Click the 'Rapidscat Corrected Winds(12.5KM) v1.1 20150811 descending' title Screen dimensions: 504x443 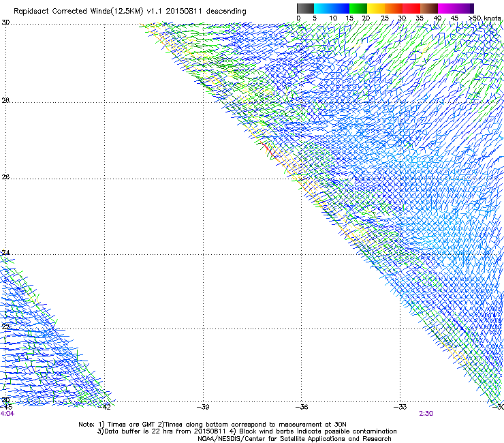click(x=130, y=12)
